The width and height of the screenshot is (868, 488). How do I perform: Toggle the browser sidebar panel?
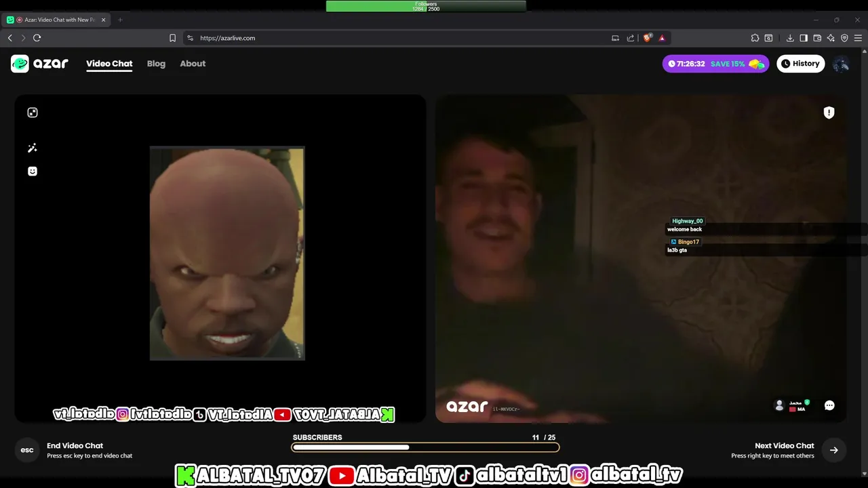[804, 38]
